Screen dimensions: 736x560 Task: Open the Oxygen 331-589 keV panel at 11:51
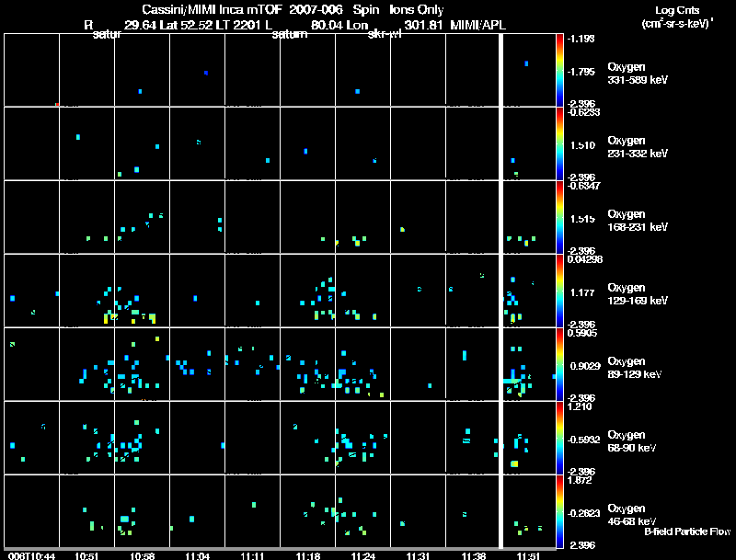[530, 70]
